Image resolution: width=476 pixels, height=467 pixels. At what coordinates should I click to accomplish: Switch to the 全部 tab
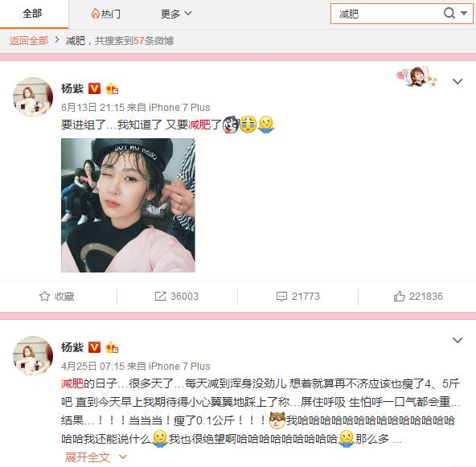point(32,14)
